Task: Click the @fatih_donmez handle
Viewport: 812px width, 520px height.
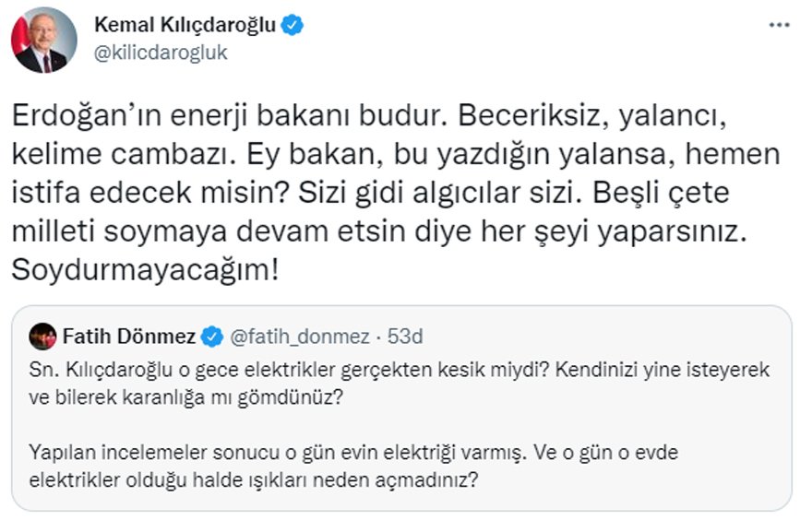Action: [x=297, y=337]
